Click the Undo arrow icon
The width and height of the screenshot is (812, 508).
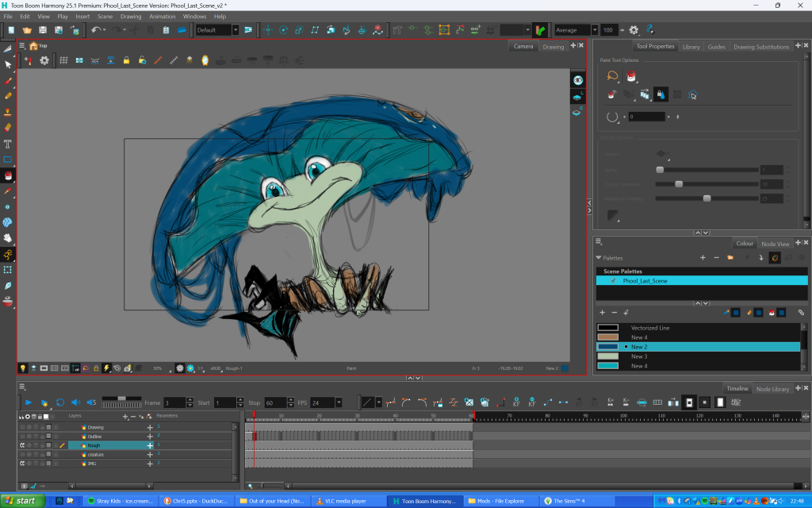[95, 30]
